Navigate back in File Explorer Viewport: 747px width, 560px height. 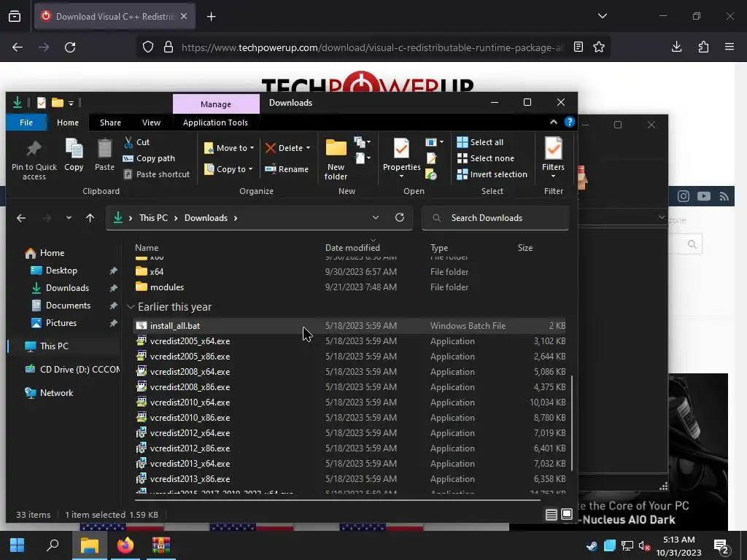[x=21, y=217]
